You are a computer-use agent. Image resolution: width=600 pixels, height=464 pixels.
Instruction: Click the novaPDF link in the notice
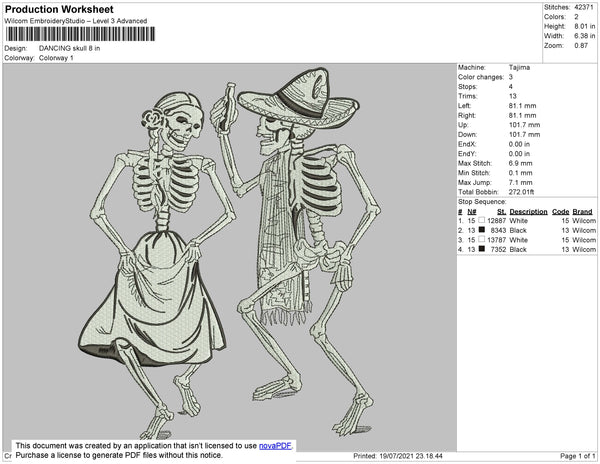276,446
